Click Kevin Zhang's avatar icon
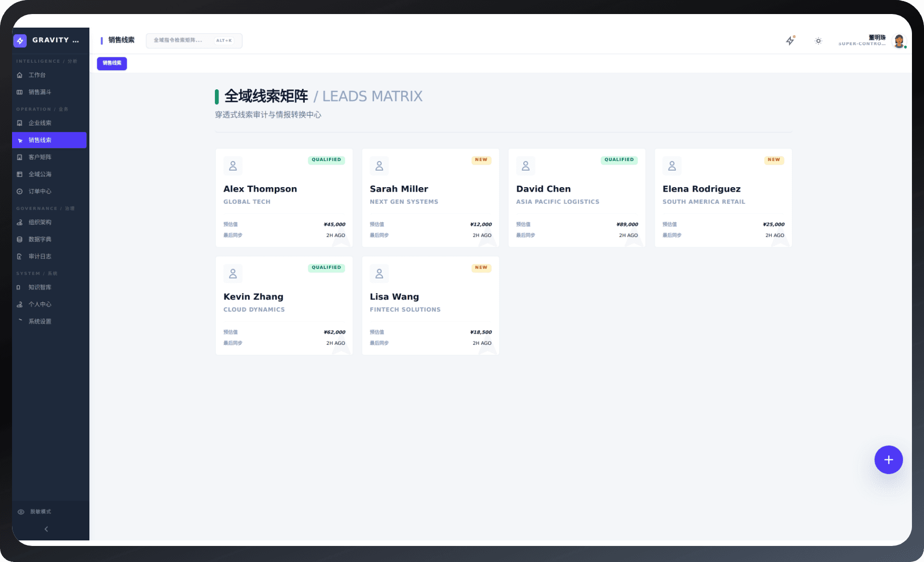The image size is (924, 562). [233, 274]
